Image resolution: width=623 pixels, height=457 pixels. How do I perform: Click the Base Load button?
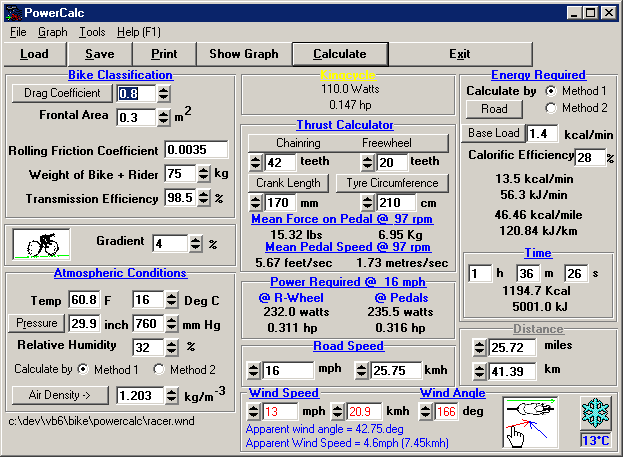(x=493, y=133)
